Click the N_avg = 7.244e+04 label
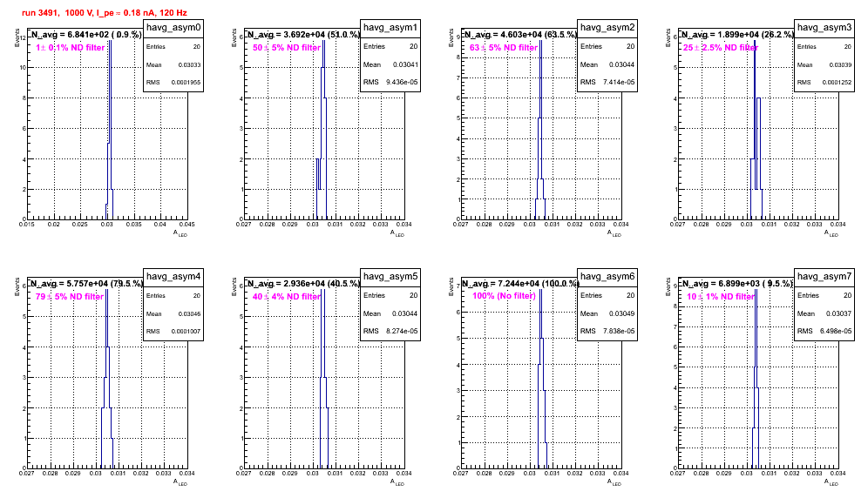Image resolution: width=868 pixels, height=498 pixels. [520, 283]
